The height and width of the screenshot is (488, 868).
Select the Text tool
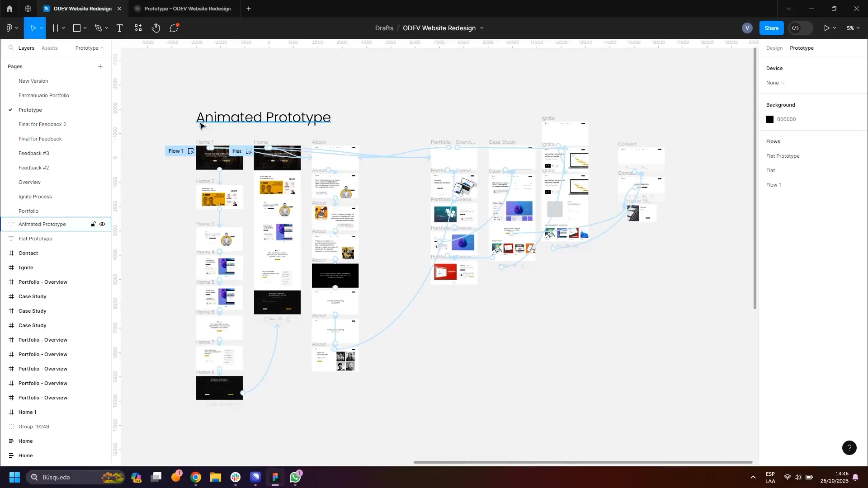point(120,28)
